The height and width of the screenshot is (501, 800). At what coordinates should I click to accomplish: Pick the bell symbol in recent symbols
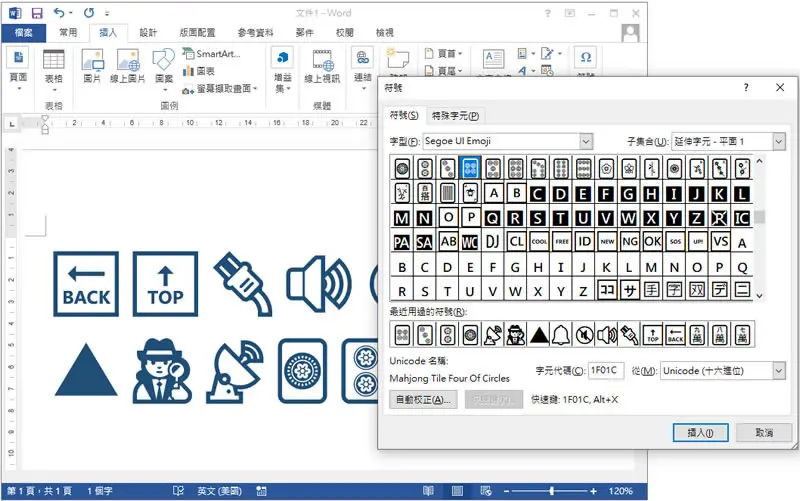(x=561, y=335)
